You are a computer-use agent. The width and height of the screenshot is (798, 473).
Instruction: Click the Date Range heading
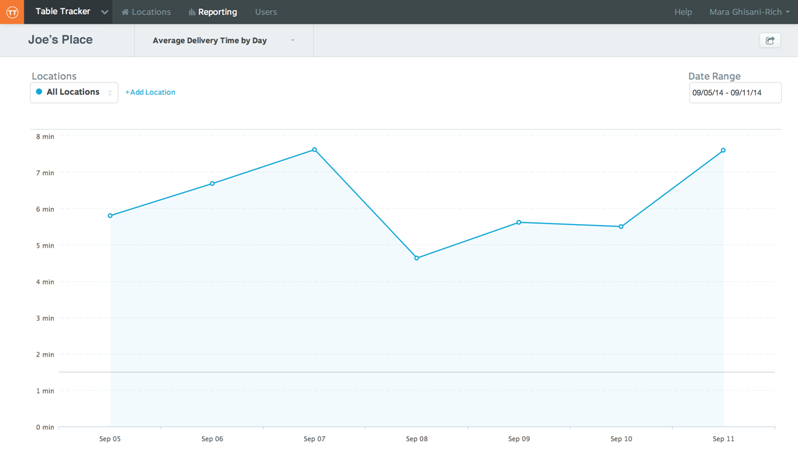714,76
